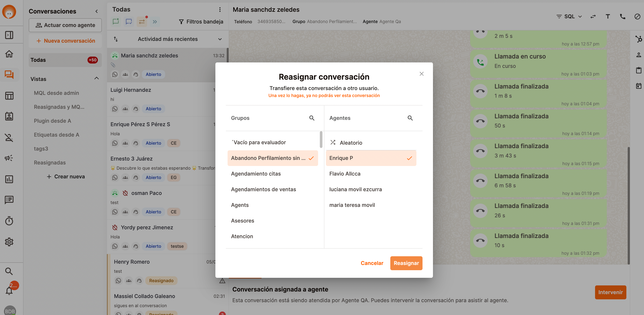This screenshot has width=644, height=315.
Task: Click Cancelar in the dialog
Action: pyautogui.click(x=372, y=263)
